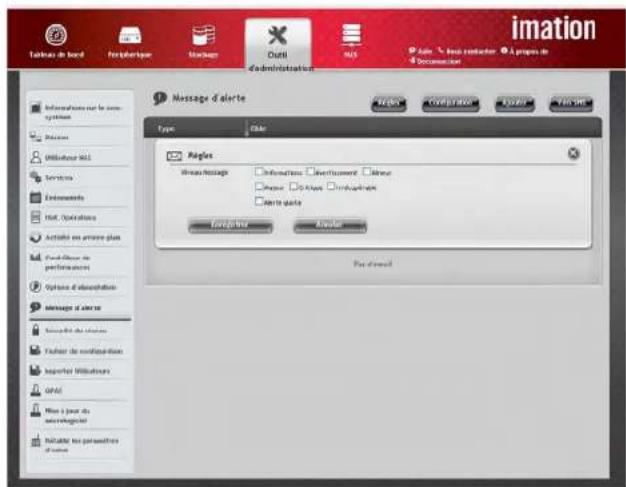Click Enregistrer to save rules
Screen dimensions: 626x487
coord(230,226)
